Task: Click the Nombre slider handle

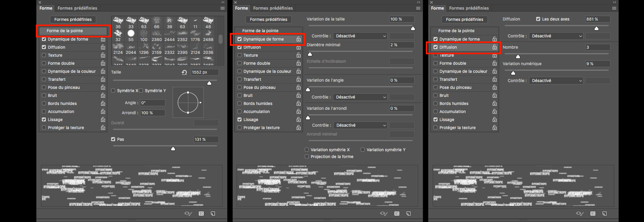Action: click(518, 57)
